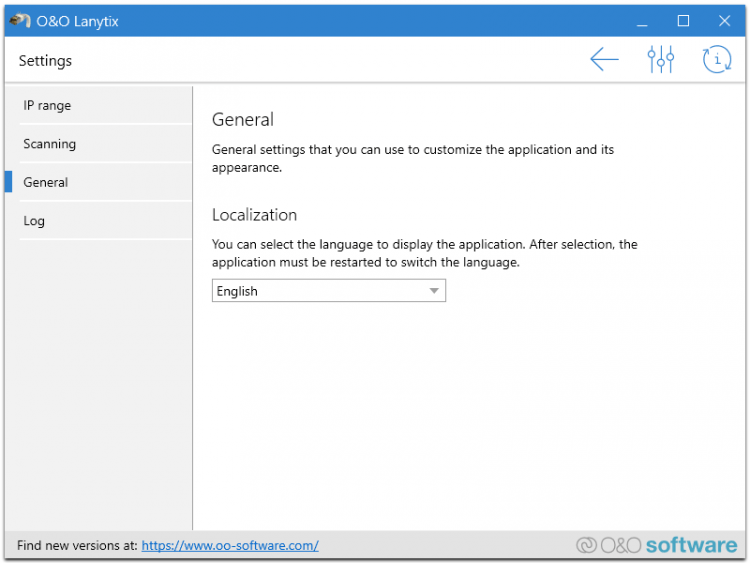Open the Log settings tab

point(105,221)
